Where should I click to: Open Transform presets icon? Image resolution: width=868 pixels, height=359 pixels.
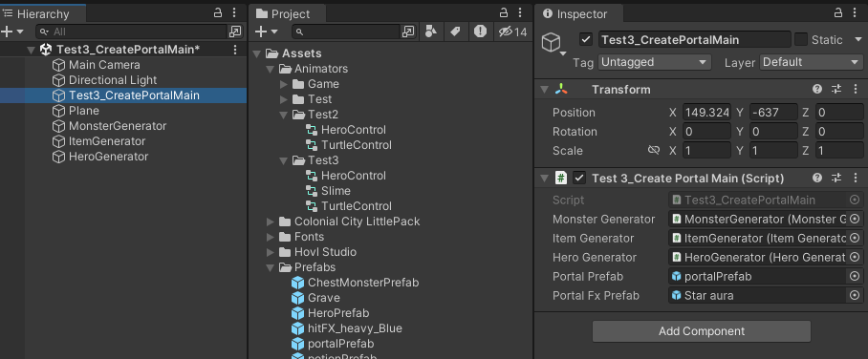(x=836, y=90)
